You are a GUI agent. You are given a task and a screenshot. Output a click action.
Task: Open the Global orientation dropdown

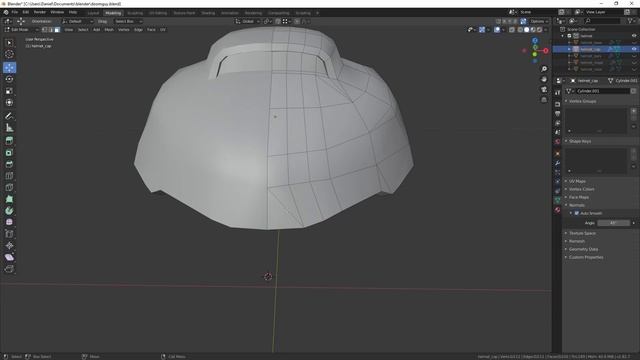pyautogui.click(x=247, y=21)
